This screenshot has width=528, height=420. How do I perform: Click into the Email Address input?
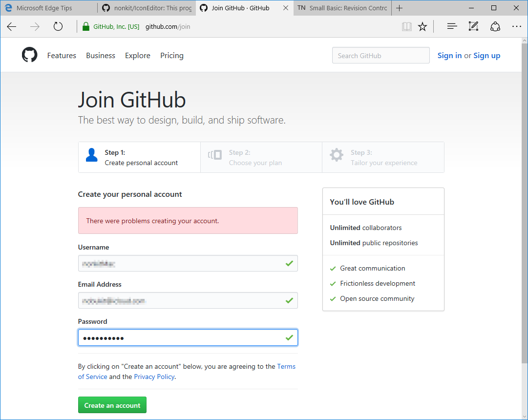pos(188,300)
